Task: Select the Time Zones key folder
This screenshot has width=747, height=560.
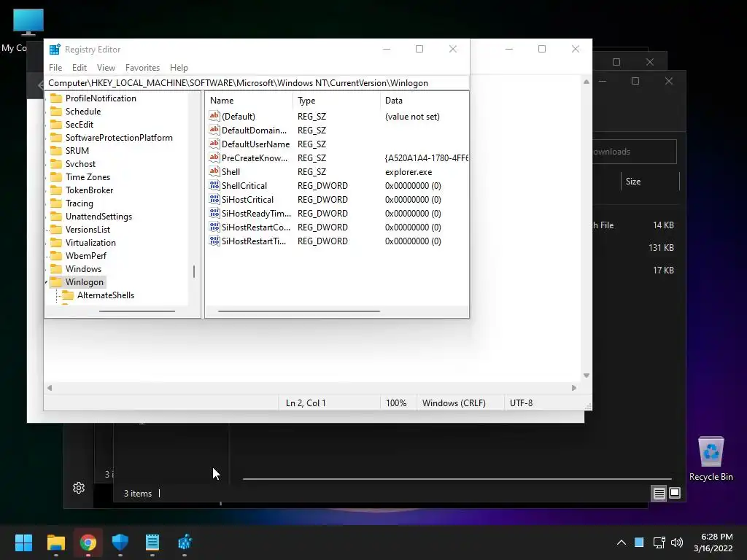Action: coord(88,177)
